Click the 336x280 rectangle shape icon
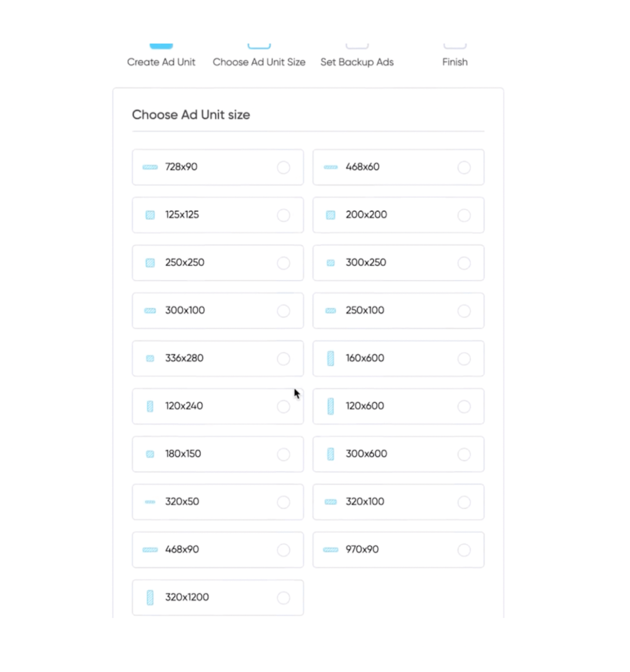The height and width of the screenshot is (672, 630). (150, 359)
